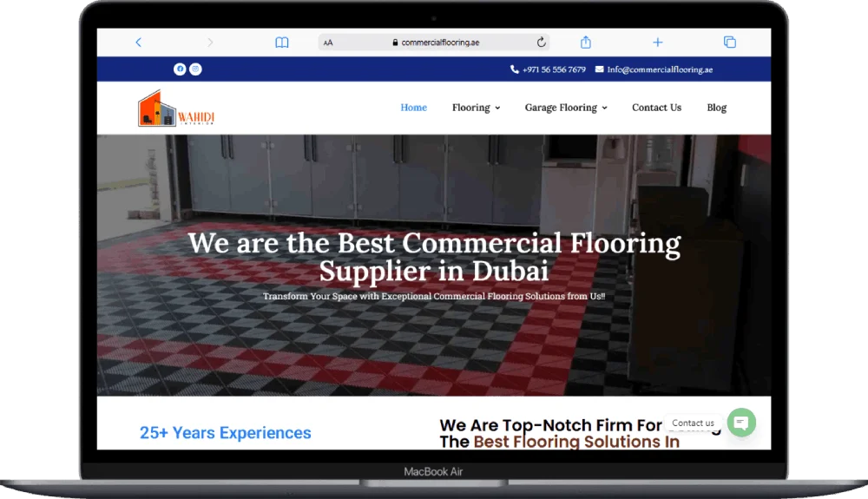
Task: Reload the page with the refresh icon
Action: [x=542, y=43]
